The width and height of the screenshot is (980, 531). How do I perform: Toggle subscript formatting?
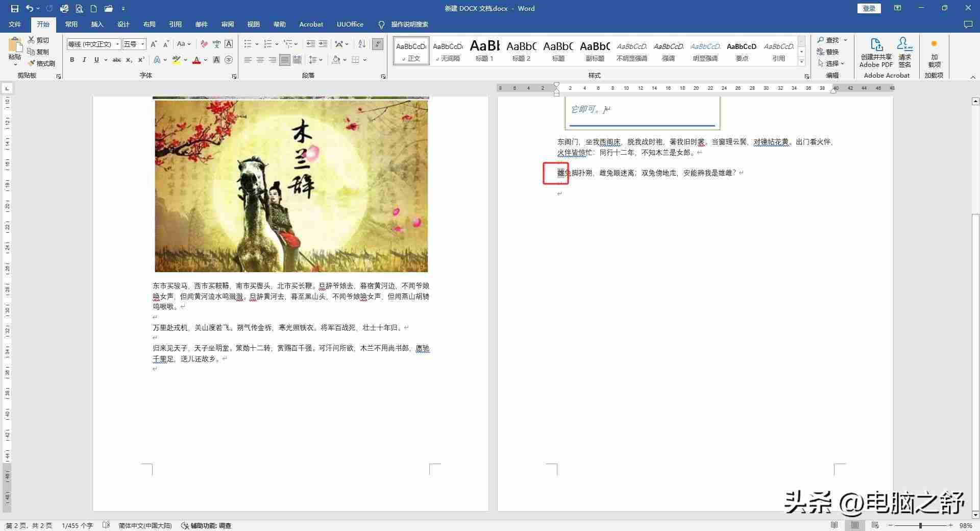coord(129,60)
